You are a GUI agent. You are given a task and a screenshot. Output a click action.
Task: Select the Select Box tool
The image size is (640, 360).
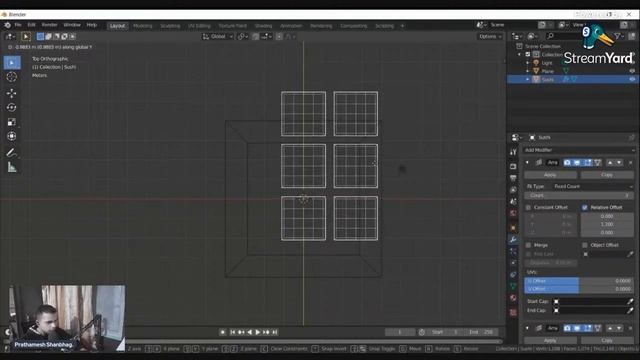click(x=12, y=63)
